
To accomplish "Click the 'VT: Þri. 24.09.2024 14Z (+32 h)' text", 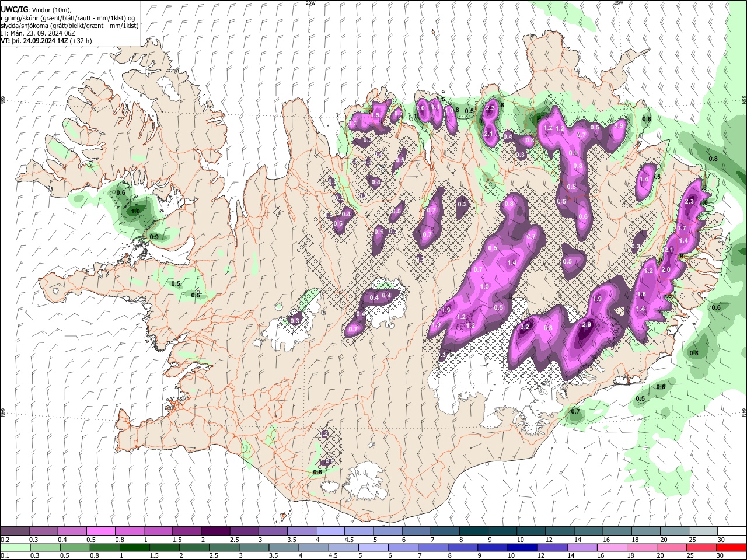I will (x=47, y=41).
